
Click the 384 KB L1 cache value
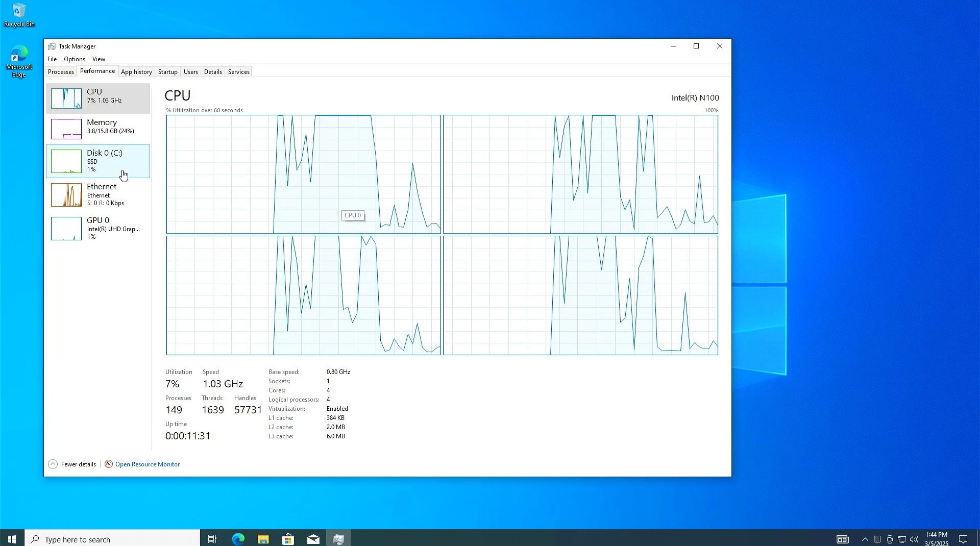[x=335, y=418]
